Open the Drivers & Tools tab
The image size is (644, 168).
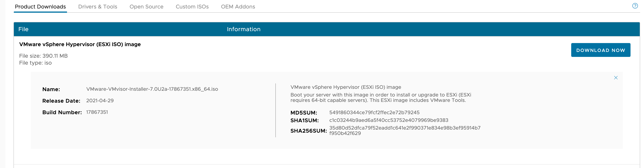(97, 7)
